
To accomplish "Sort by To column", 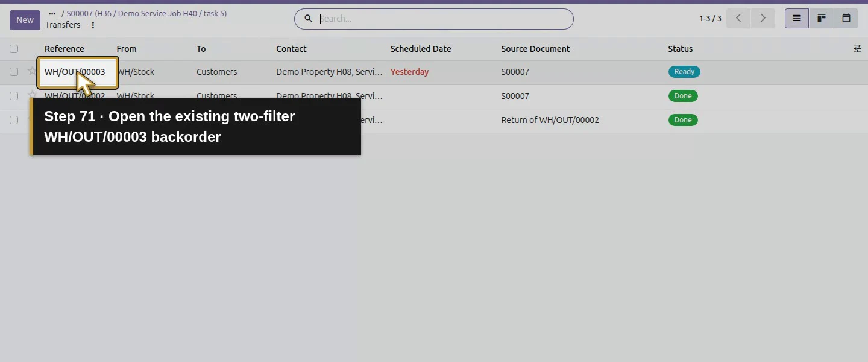I will pyautogui.click(x=201, y=49).
